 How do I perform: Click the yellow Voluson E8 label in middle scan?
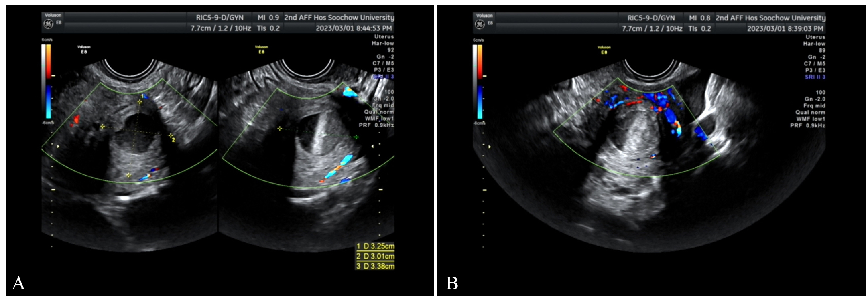(x=261, y=49)
